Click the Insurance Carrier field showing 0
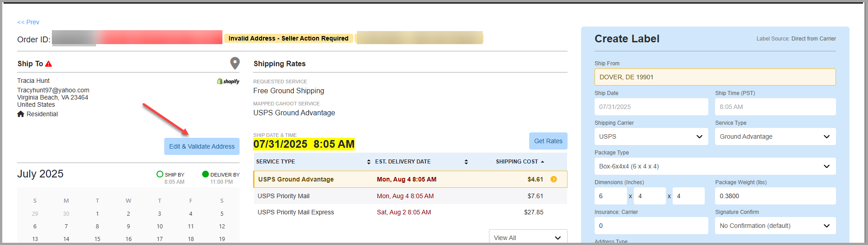 click(651, 226)
